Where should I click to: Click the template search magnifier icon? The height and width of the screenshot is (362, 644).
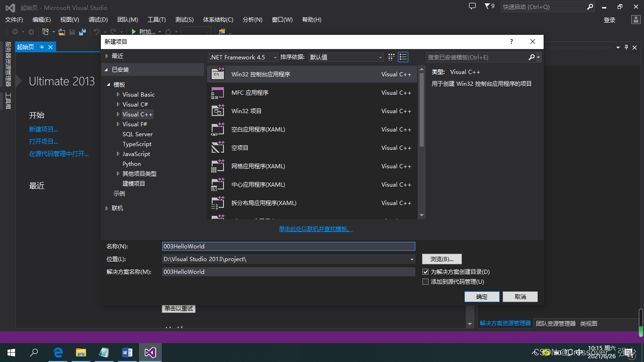pos(532,57)
